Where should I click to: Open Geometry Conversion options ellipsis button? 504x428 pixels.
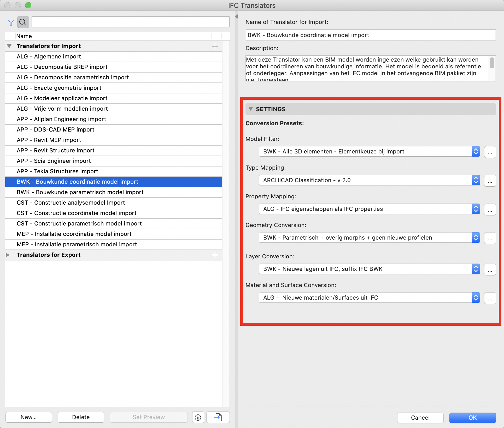coord(490,238)
